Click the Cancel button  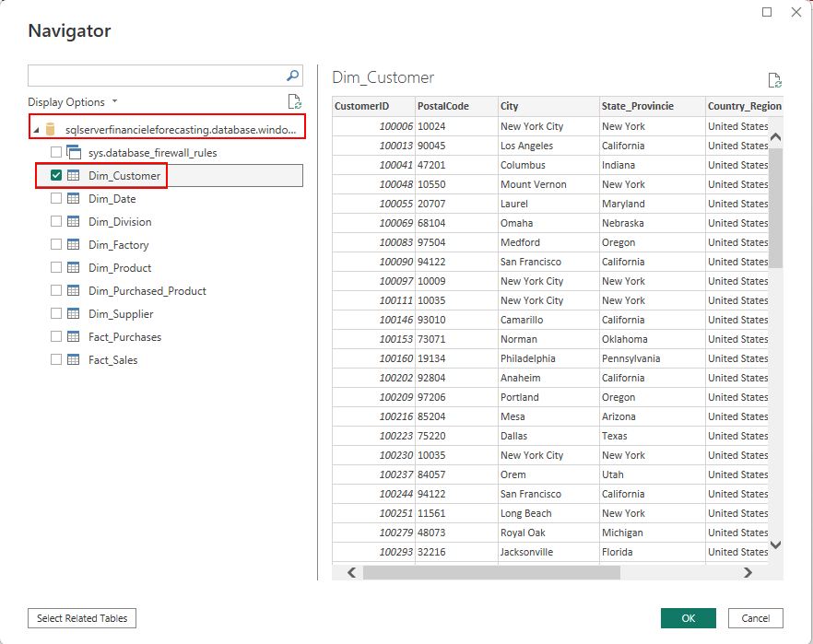click(x=756, y=618)
